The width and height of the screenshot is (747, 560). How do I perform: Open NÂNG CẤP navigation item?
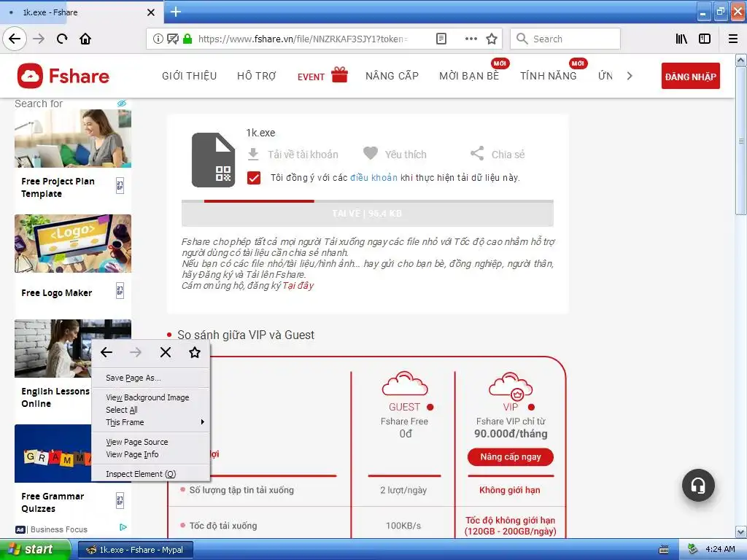(392, 76)
